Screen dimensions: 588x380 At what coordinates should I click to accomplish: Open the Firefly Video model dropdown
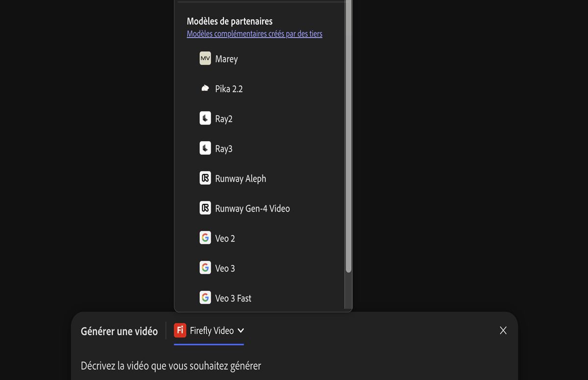212,330
